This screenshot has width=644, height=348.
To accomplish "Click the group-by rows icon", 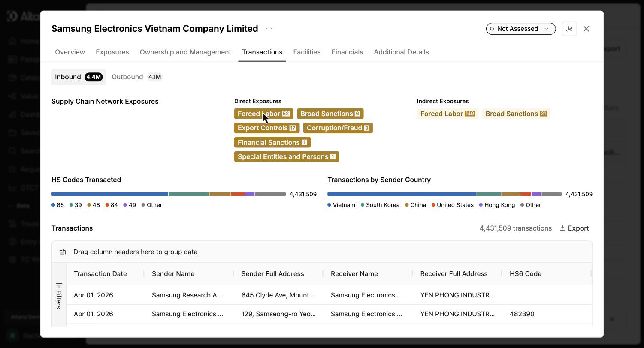I will (x=63, y=252).
